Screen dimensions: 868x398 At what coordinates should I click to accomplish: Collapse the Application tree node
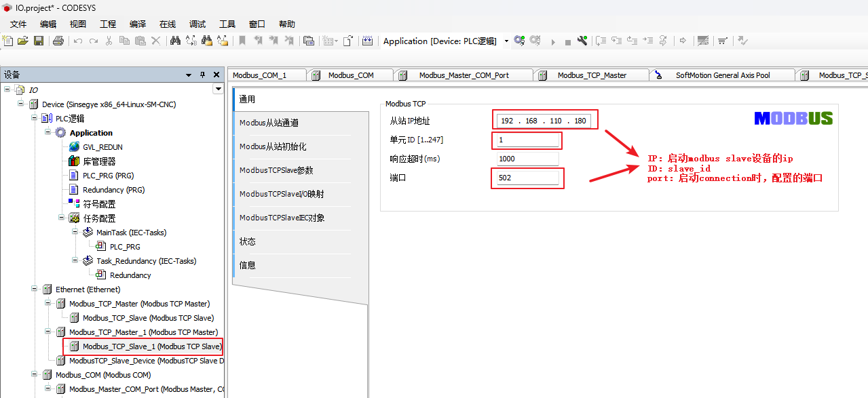[48, 132]
